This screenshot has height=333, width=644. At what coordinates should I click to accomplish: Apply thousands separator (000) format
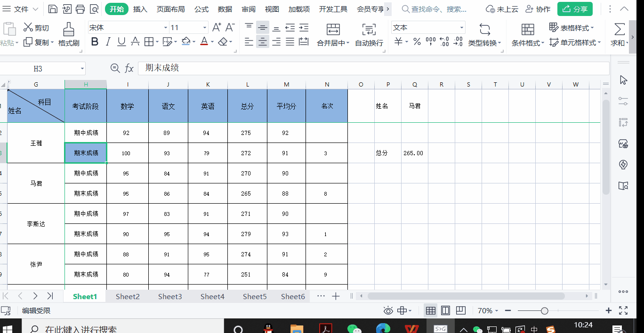click(431, 42)
